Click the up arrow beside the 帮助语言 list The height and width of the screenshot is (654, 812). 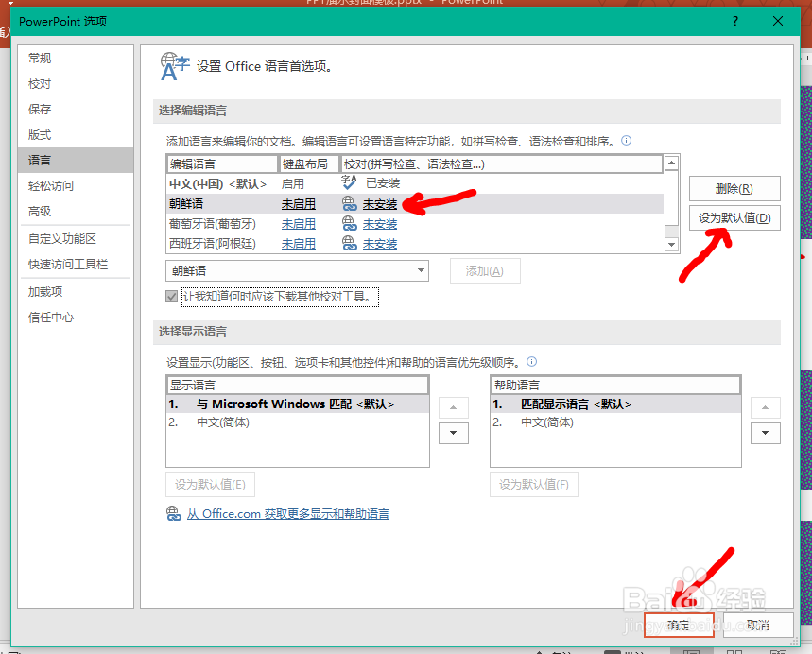765,407
